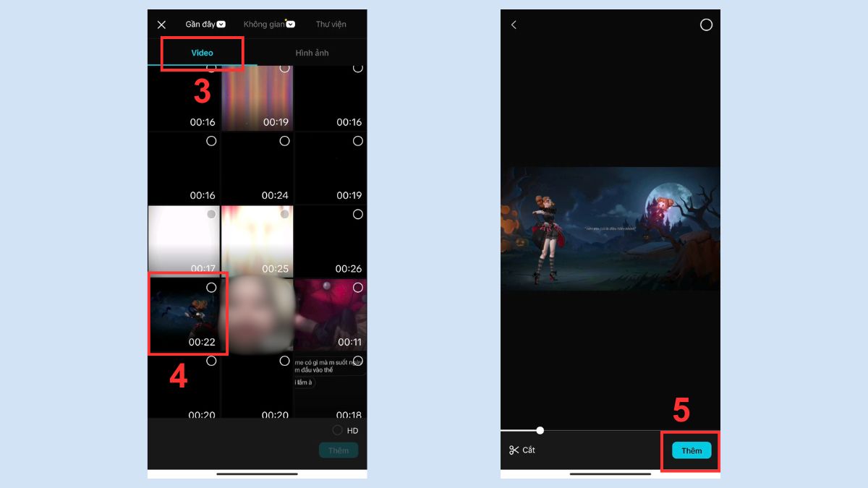The width and height of the screenshot is (868, 488).
Task: Go back using the arrow icon
Action: (514, 25)
